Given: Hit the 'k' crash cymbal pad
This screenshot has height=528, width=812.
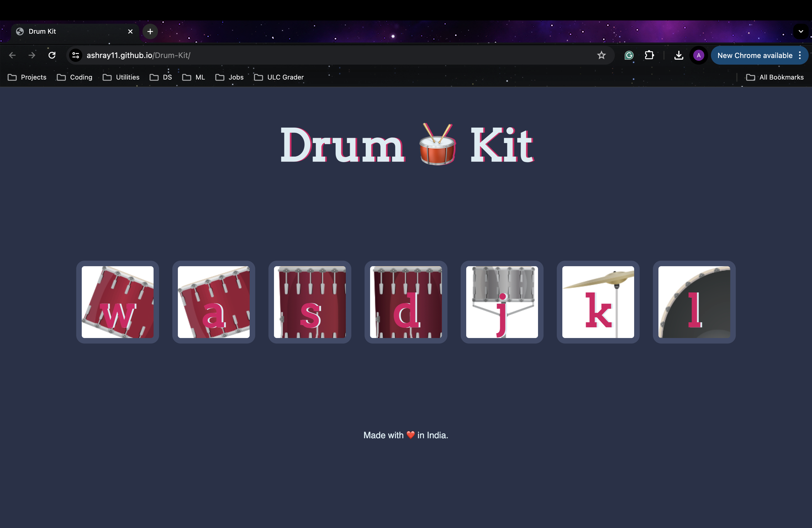Looking at the screenshot, I should tap(598, 302).
